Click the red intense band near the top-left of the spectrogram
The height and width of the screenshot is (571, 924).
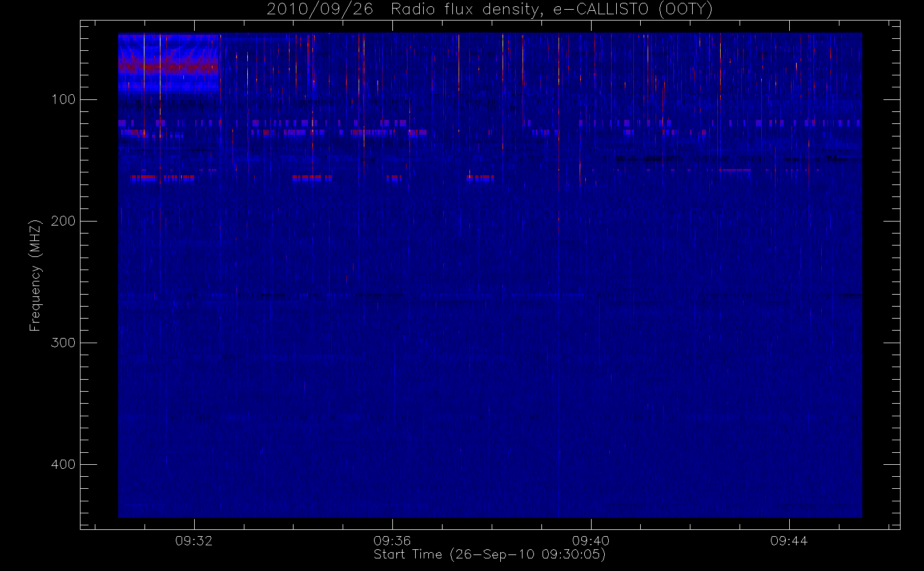click(168, 66)
